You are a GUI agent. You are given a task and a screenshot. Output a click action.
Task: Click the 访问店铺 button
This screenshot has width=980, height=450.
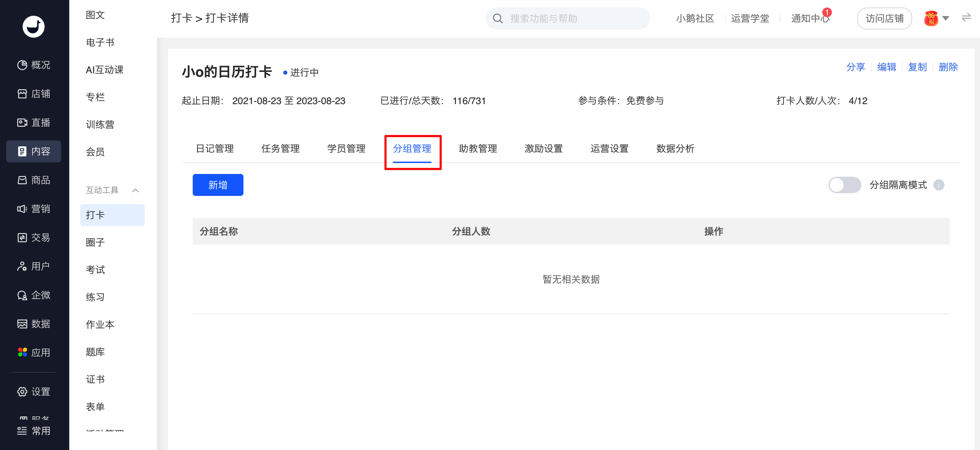884,18
